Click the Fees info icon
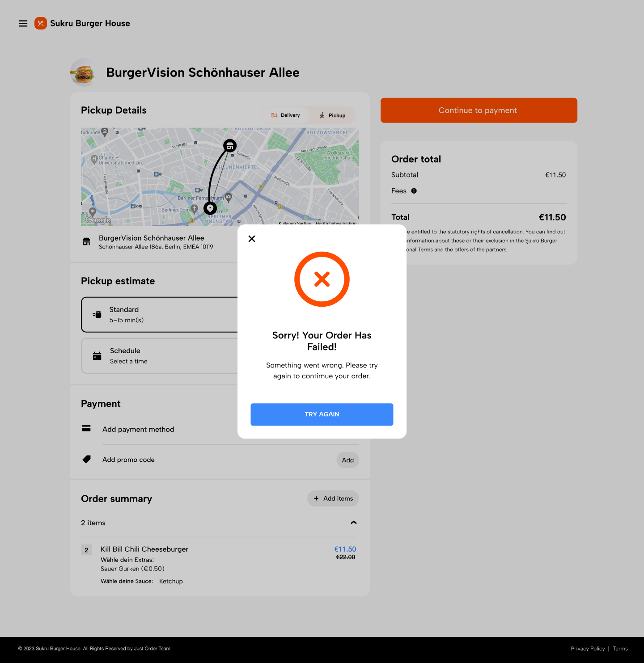The width and height of the screenshot is (644, 663). point(414,191)
